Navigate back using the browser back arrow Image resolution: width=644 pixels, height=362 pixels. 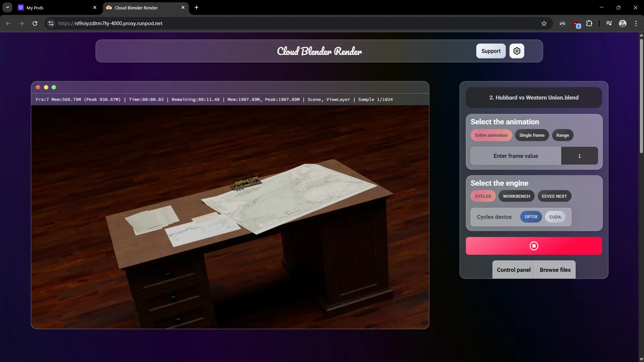8,23
